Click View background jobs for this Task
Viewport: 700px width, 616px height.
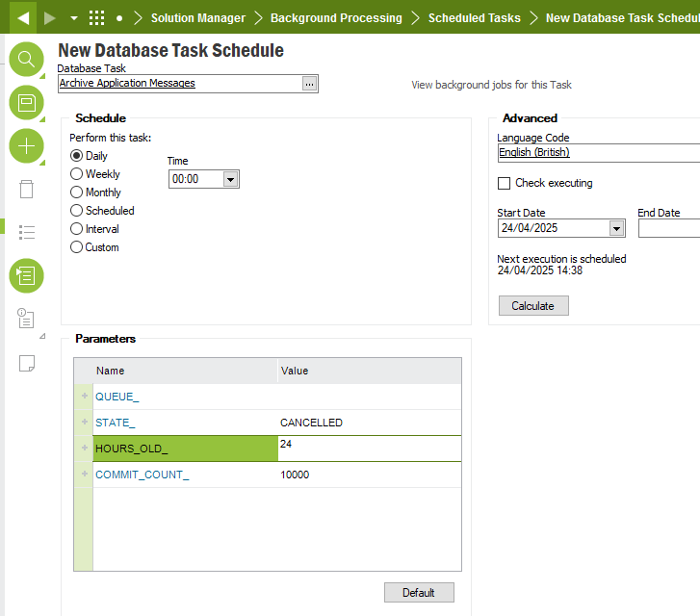point(491,85)
